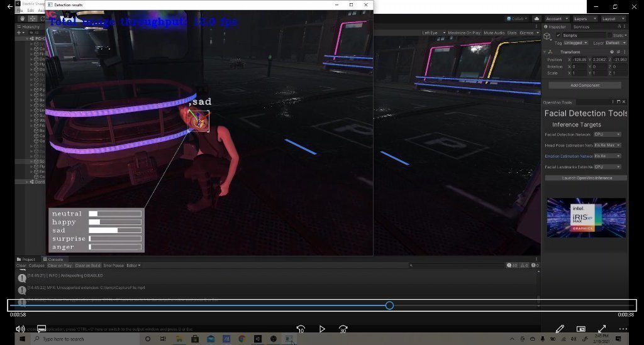Open the Account dropdown
644x345 pixels.
point(557,19)
